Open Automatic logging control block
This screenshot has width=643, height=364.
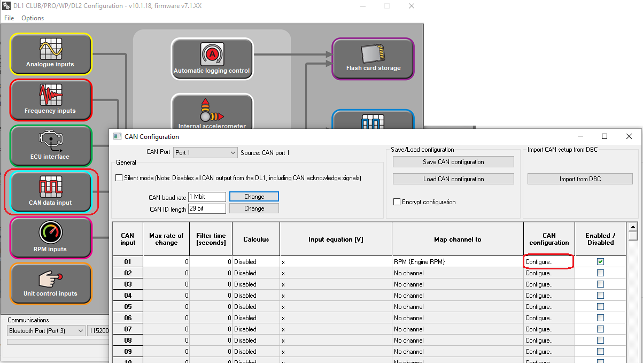(212, 59)
